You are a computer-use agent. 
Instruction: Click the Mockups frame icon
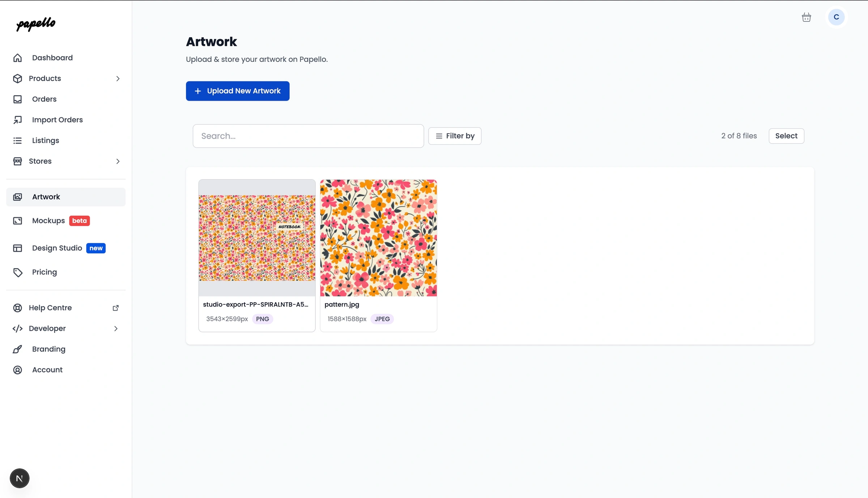point(18,221)
